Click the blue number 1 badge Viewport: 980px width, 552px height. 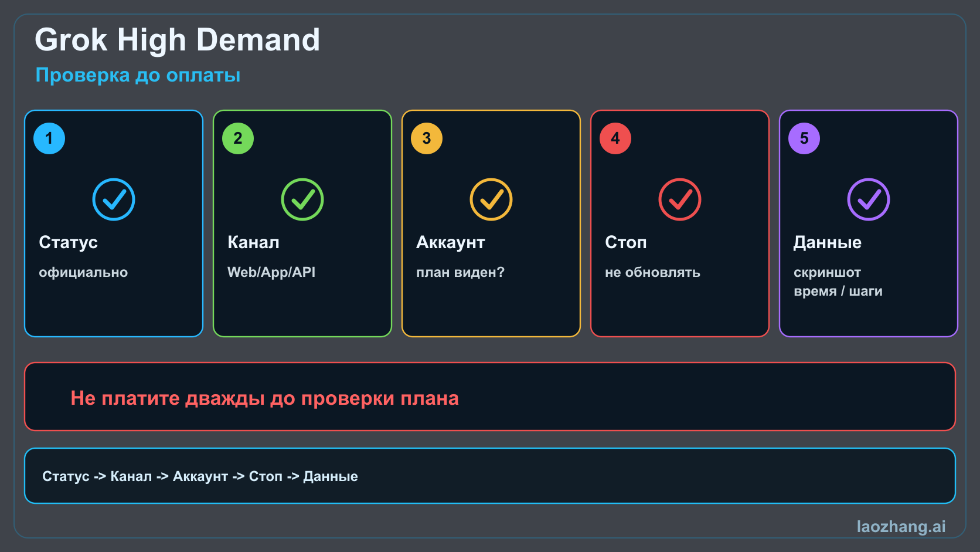tap(49, 138)
